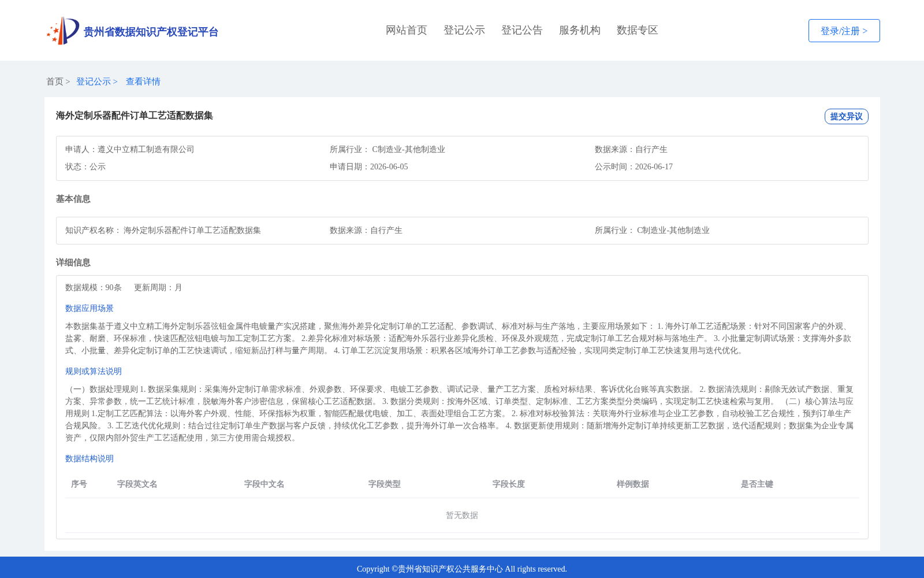Screen dimensions: 924x578
Task: Click the platform logo icon
Action: [x=63, y=31]
